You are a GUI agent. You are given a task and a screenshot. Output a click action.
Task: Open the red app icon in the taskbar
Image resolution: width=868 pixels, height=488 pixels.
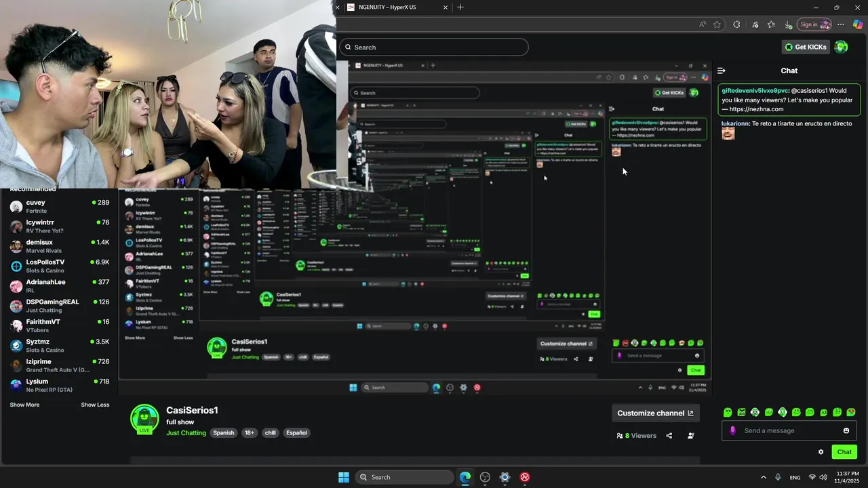pyautogui.click(x=525, y=477)
